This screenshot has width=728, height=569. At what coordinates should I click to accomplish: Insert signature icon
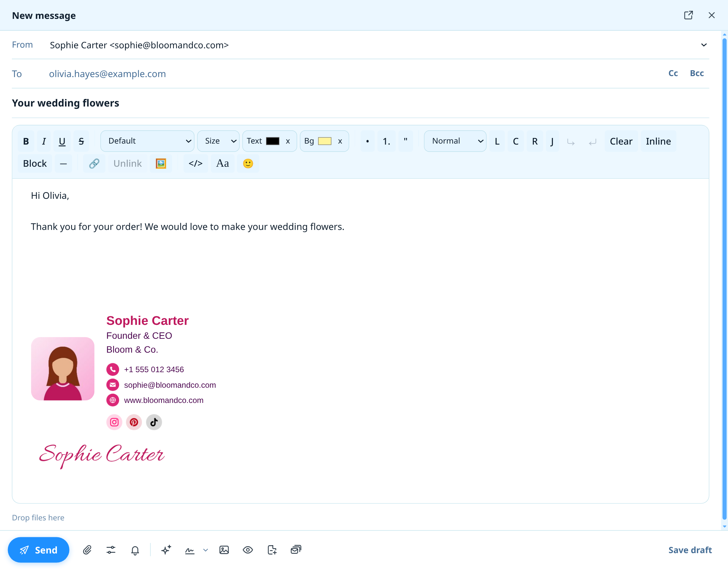tap(190, 550)
